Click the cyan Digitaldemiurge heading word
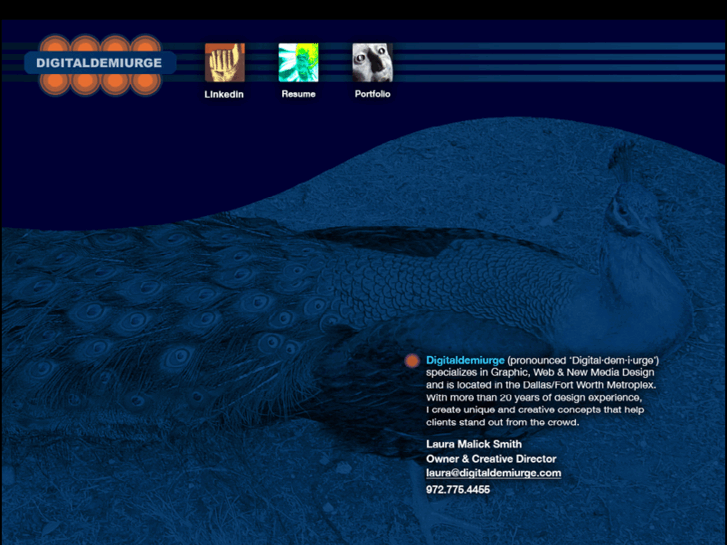 pos(465,360)
